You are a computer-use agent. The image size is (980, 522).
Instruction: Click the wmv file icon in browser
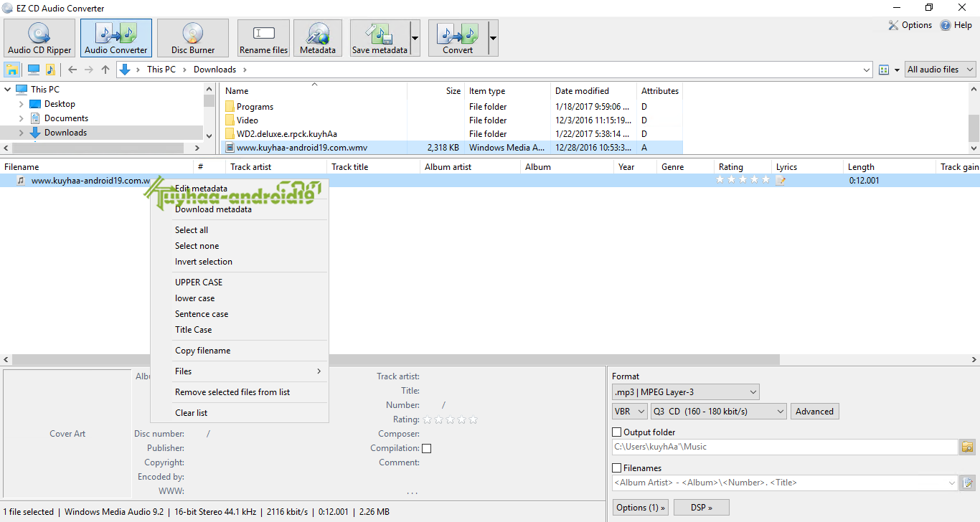tap(230, 148)
